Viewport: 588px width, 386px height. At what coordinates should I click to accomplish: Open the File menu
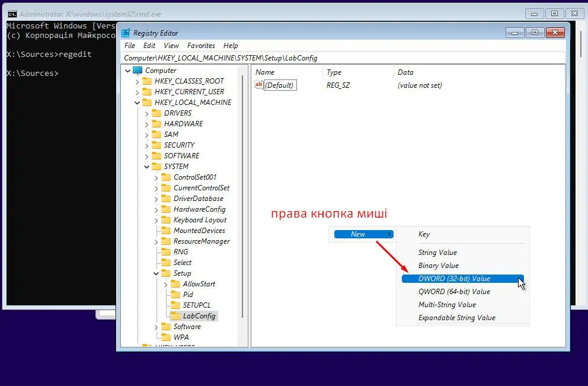pos(130,46)
